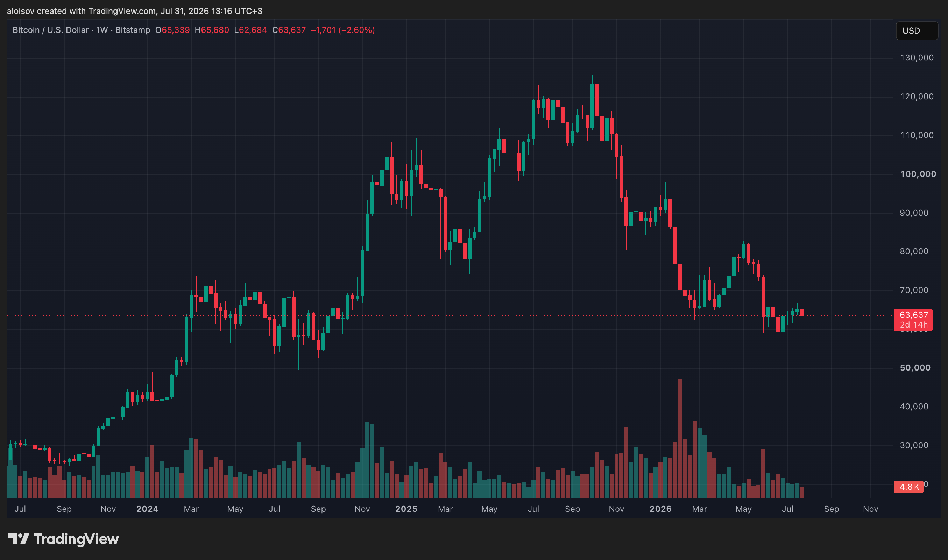Click the 30,000 price axis label
The height and width of the screenshot is (560, 948).
click(914, 445)
